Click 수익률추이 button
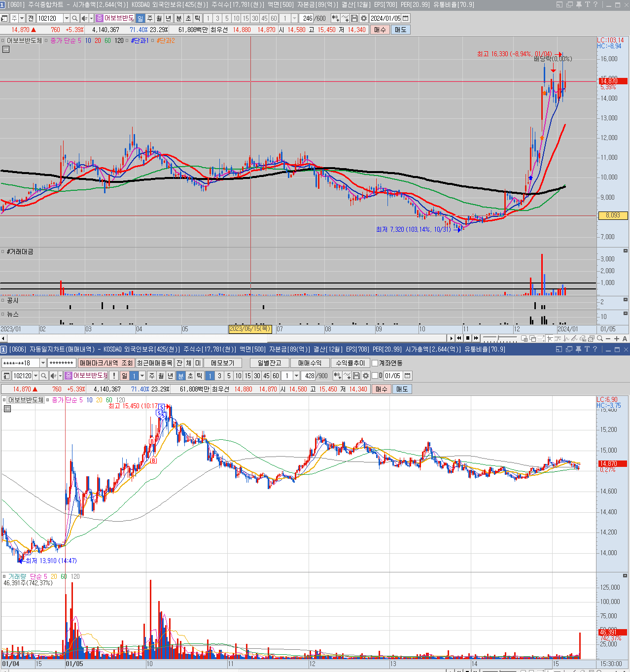The height and width of the screenshot is (672, 630). (350, 363)
